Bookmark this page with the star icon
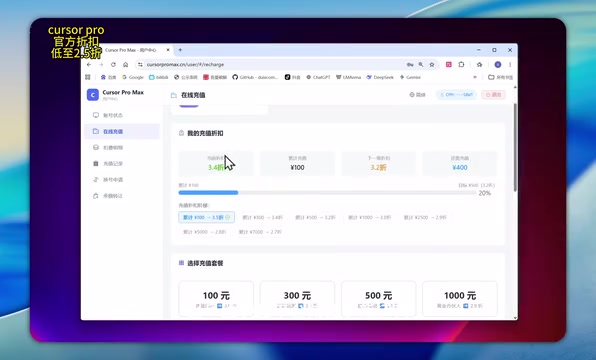596x360 pixels. [x=432, y=65]
